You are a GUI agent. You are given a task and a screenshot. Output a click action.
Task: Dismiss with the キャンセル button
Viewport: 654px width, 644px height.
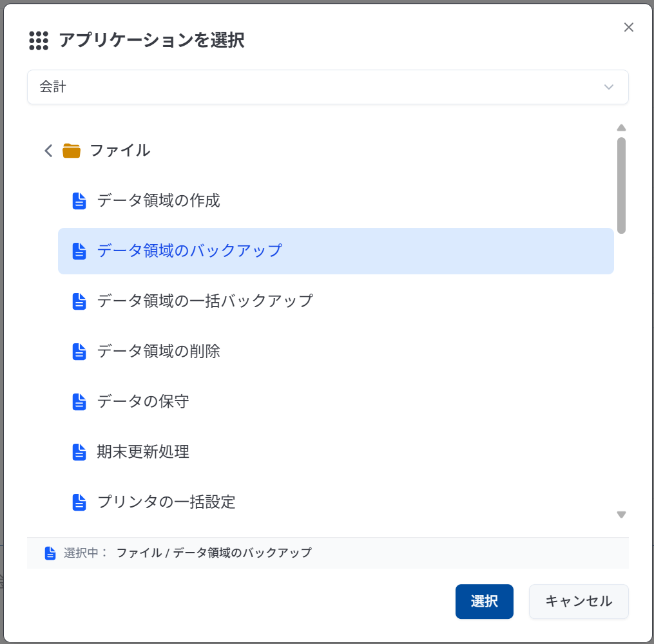click(x=579, y=601)
